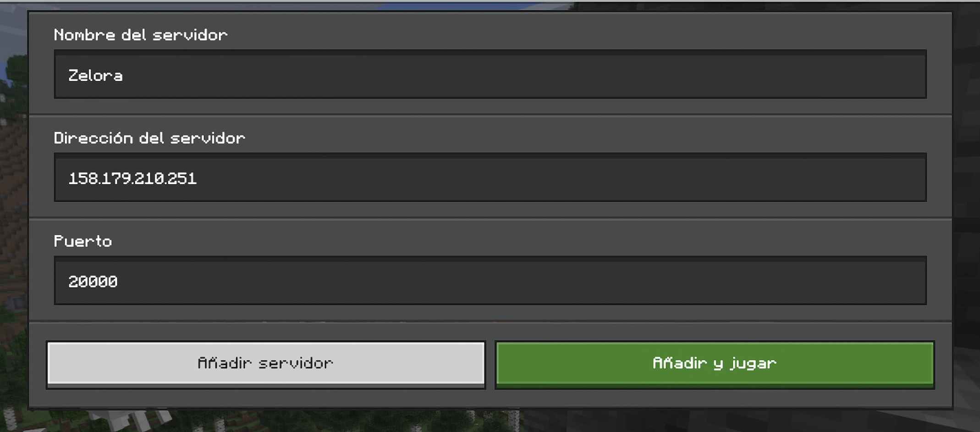Click the dark background right of dialog
Viewport: 980px width, 432px height.
(966, 206)
